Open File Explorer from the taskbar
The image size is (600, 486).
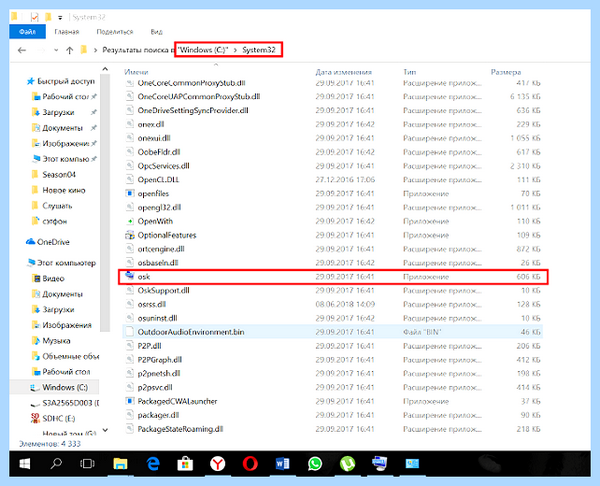pyautogui.click(x=120, y=464)
